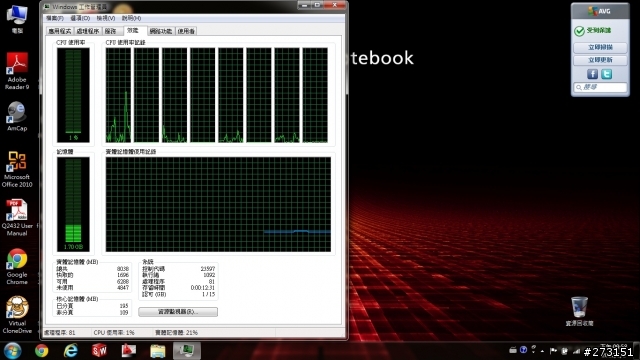Open the Recycle Bin on the desktop
This screenshot has width=640, height=360.
click(579, 311)
